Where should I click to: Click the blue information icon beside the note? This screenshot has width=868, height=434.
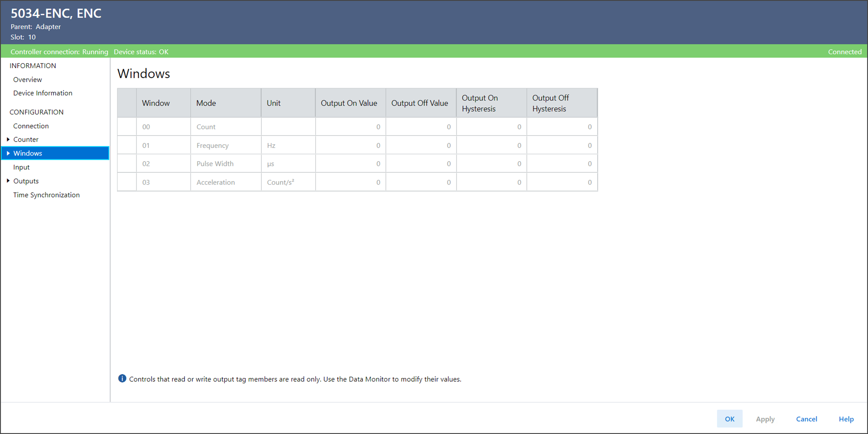(122, 379)
